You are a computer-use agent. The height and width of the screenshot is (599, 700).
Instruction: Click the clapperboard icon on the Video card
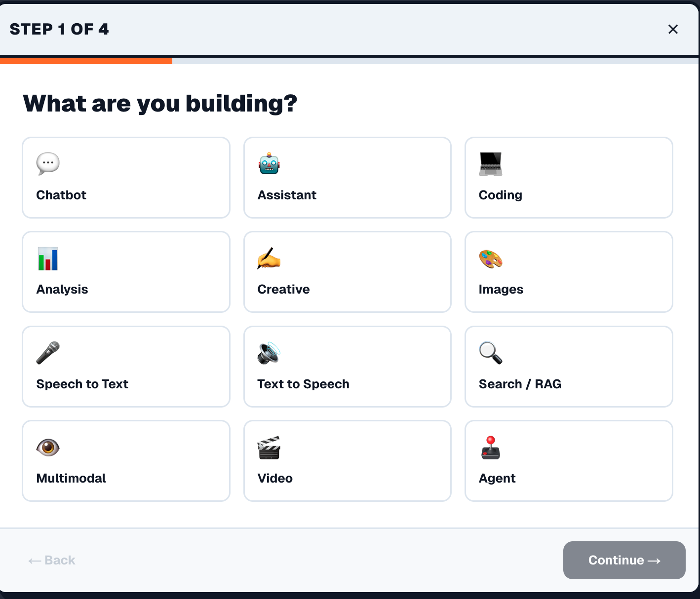pos(269,447)
